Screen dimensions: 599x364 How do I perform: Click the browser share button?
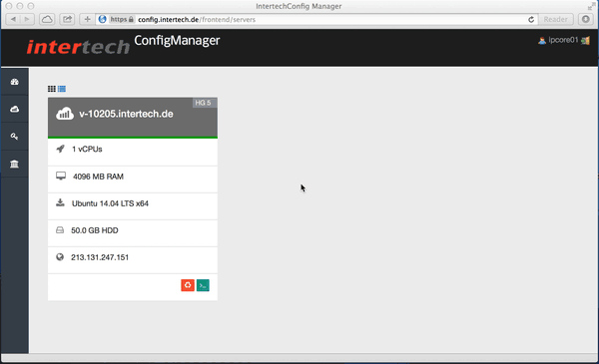pos(67,19)
